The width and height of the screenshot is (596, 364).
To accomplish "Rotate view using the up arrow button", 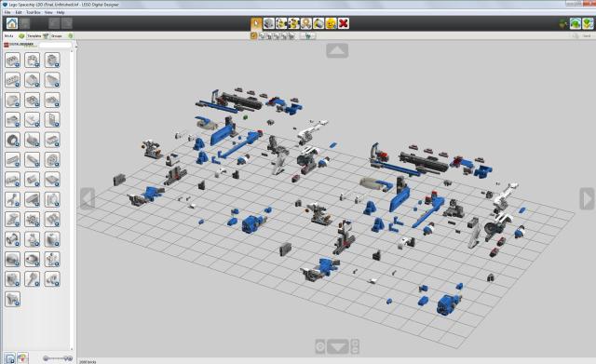I will pyautogui.click(x=337, y=50).
